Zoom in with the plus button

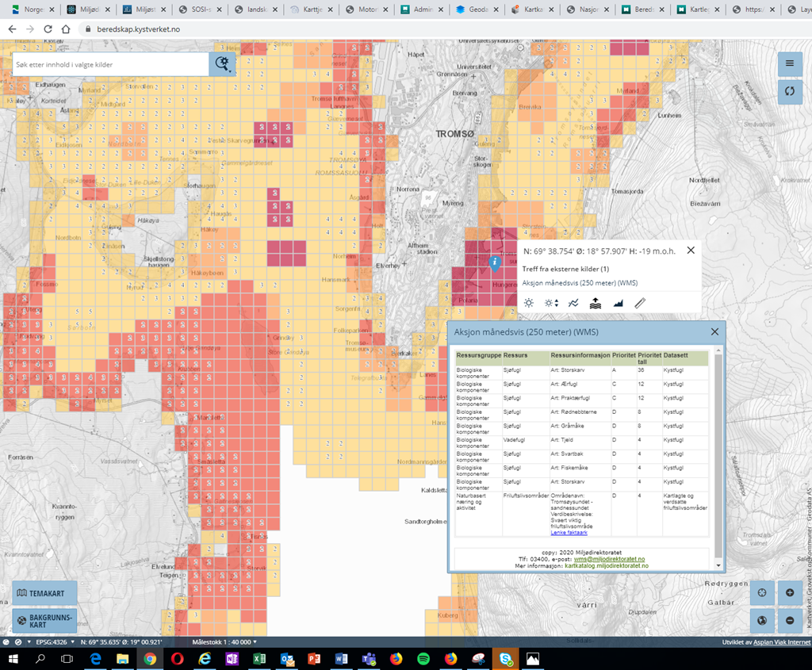tap(790, 592)
